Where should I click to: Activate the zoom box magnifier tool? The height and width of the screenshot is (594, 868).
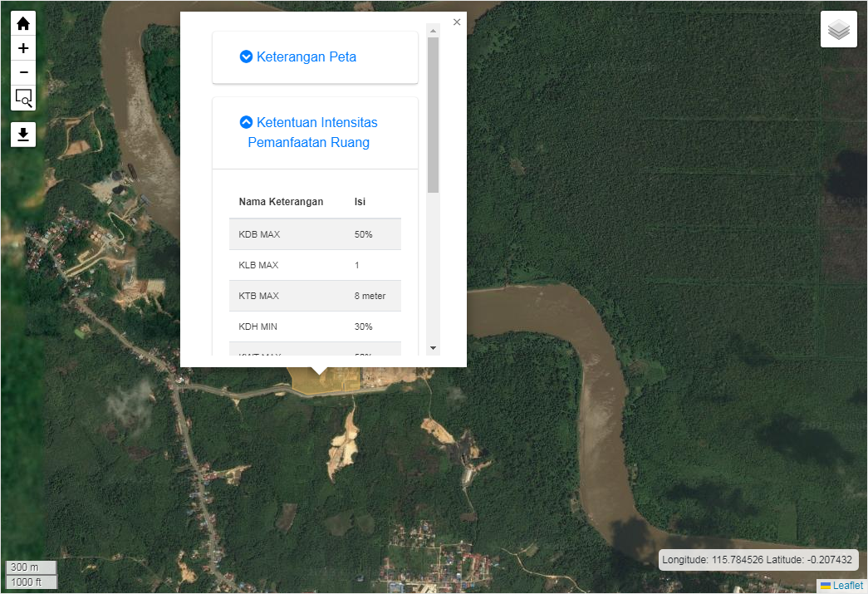[23, 98]
